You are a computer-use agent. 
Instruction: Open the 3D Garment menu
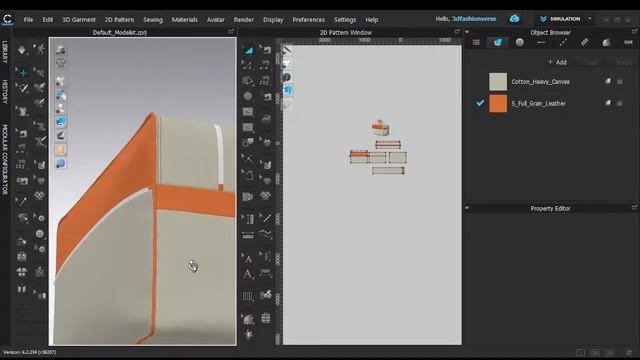79,20
